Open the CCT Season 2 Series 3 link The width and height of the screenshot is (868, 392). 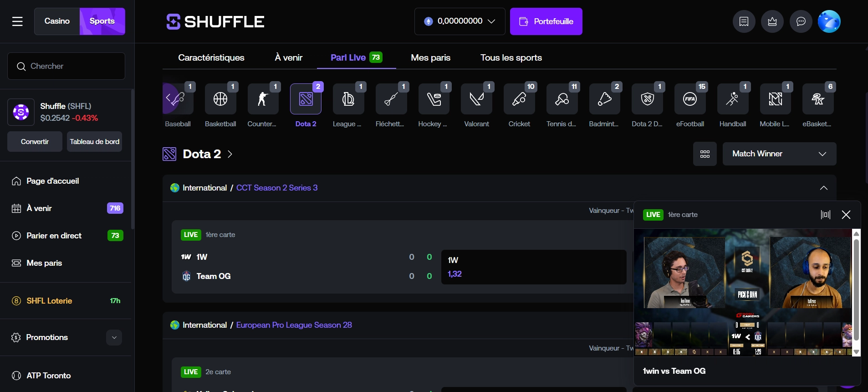pyautogui.click(x=277, y=188)
